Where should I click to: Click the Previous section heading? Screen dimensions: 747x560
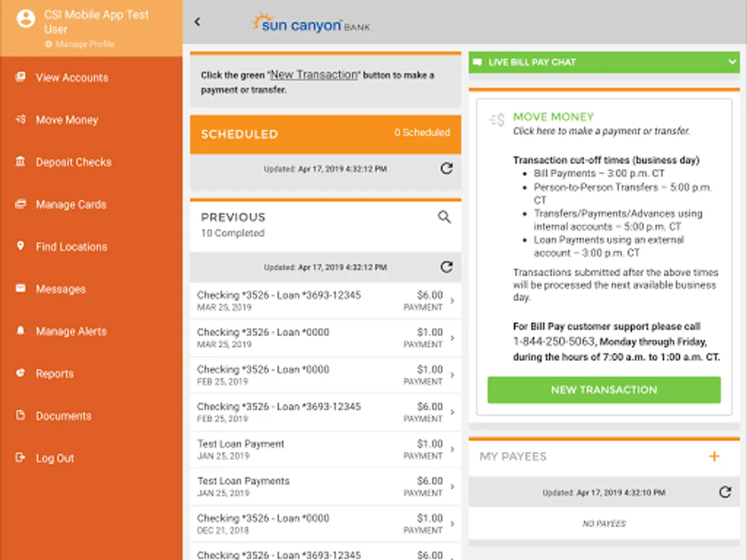click(x=233, y=217)
